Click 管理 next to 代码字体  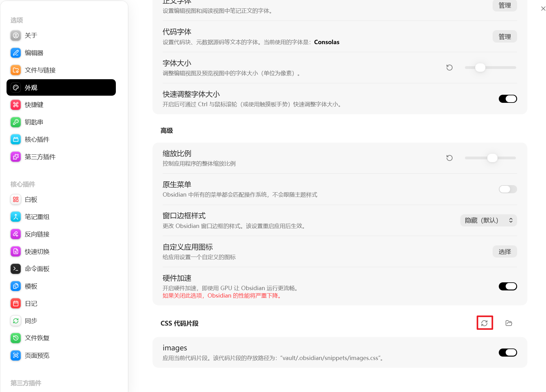click(504, 36)
